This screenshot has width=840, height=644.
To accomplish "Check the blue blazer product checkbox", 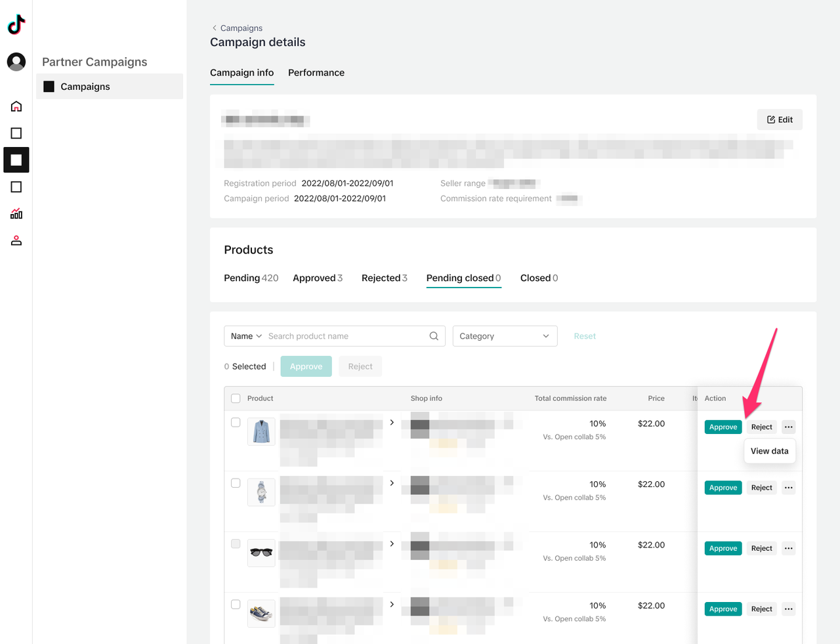I will (236, 423).
